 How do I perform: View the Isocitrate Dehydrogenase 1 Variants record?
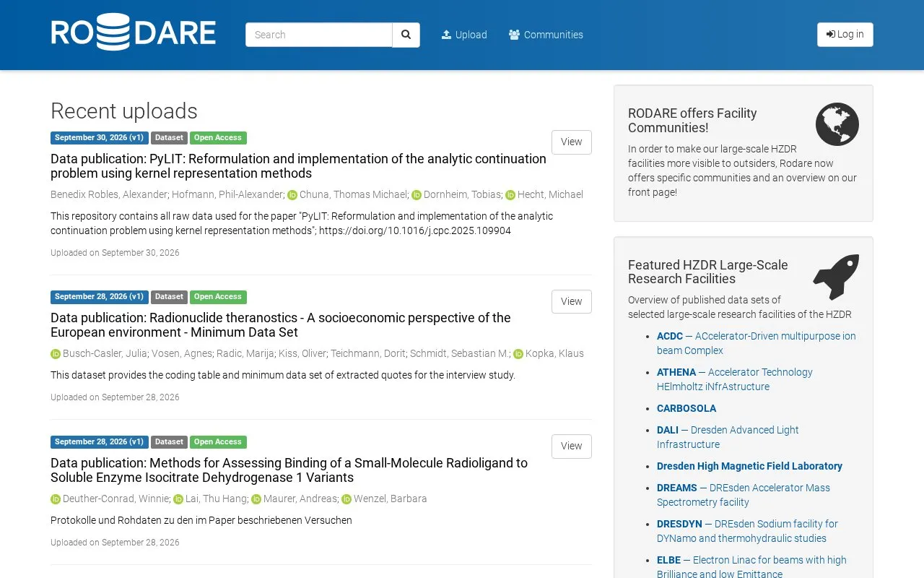(x=572, y=447)
